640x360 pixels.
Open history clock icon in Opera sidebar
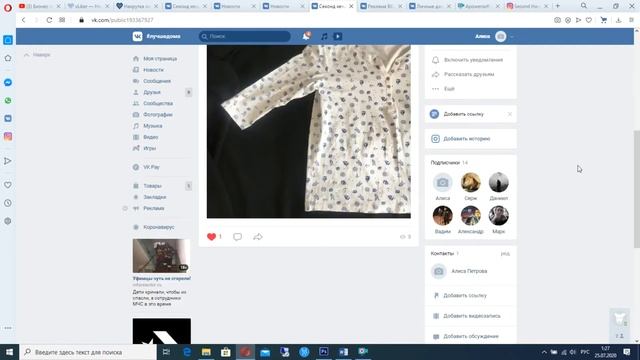[x=8, y=203]
